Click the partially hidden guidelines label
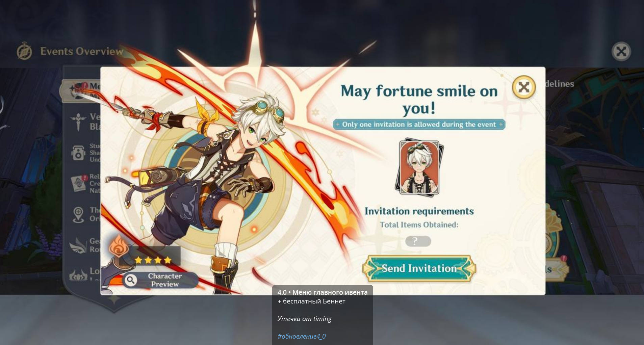This screenshot has height=345, width=644. point(560,84)
